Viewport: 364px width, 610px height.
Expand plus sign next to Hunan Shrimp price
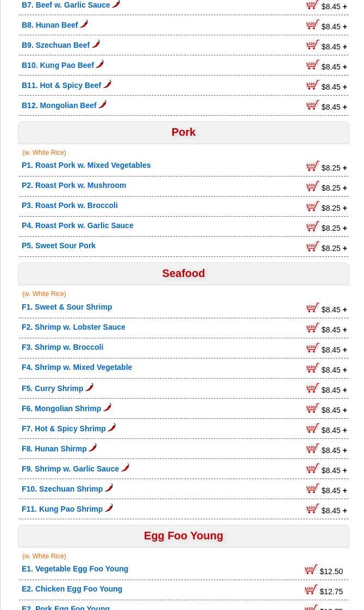(344, 450)
